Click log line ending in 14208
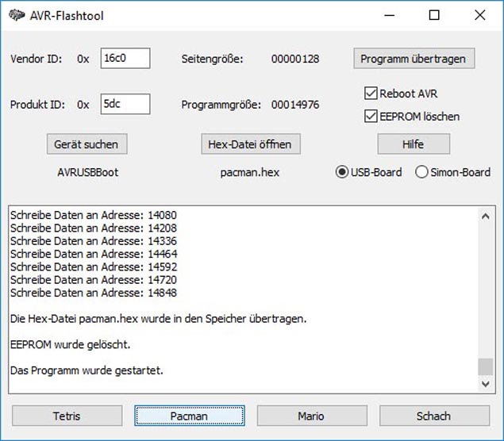 pos(94,228)
